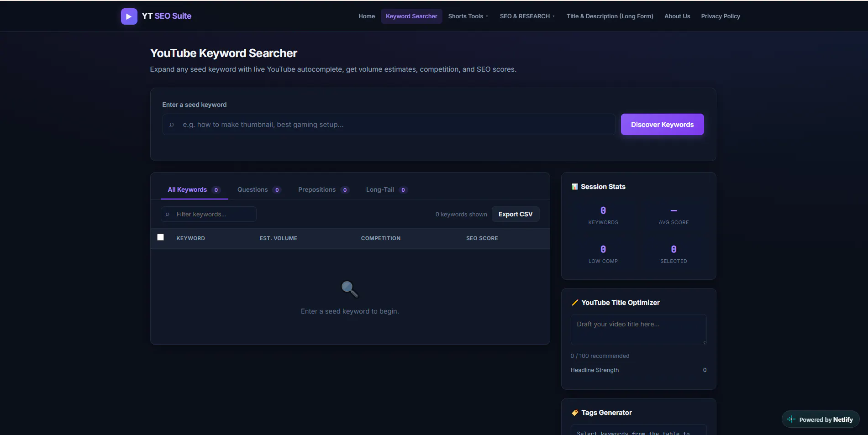
Task: Expand the Shorts Tools dropdown menu
Action: pos(468,16)
